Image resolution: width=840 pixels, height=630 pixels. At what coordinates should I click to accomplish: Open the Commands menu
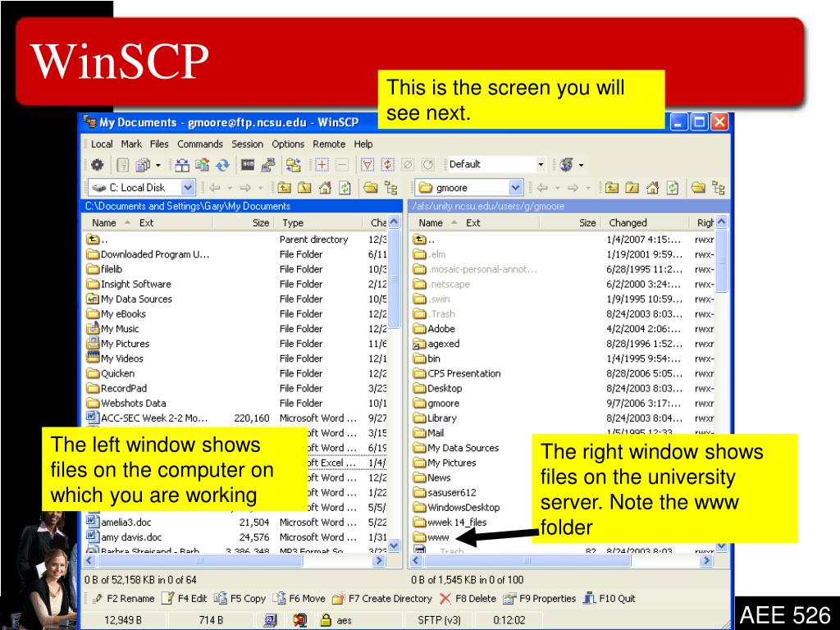(x=200, y=144)
